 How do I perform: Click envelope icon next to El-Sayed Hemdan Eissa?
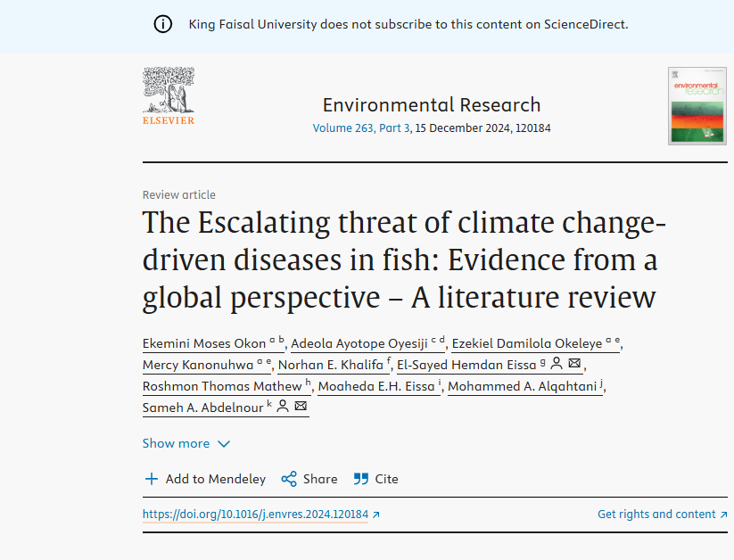575,364
